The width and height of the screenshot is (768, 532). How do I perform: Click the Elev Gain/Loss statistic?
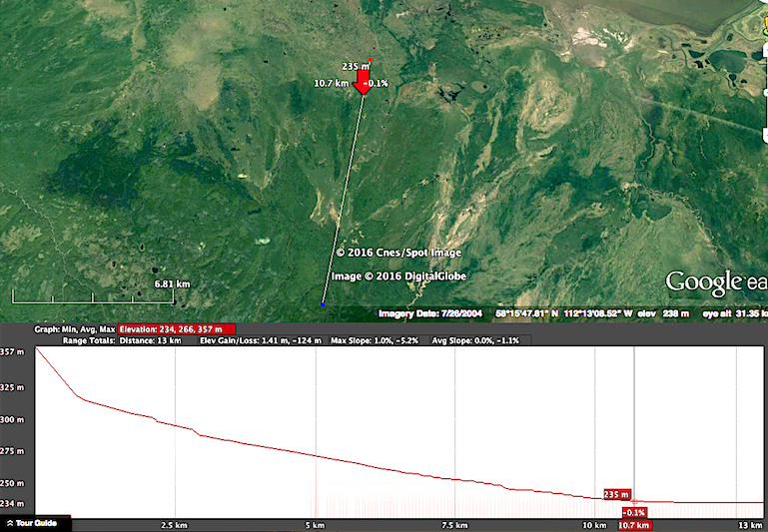[261, 340]
